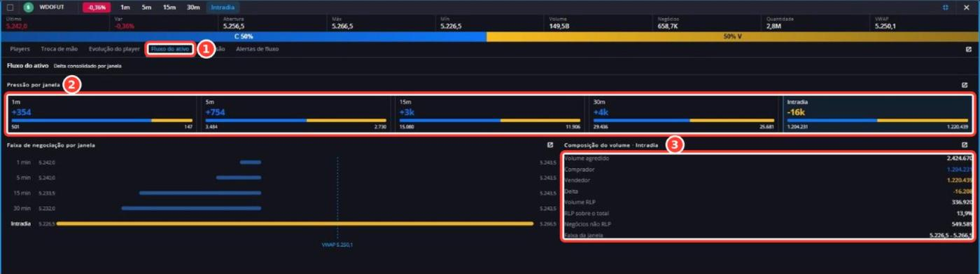Screen dimensions: 980x274
Task: Click the 5 min blue range bar
Action: point(238,178)
